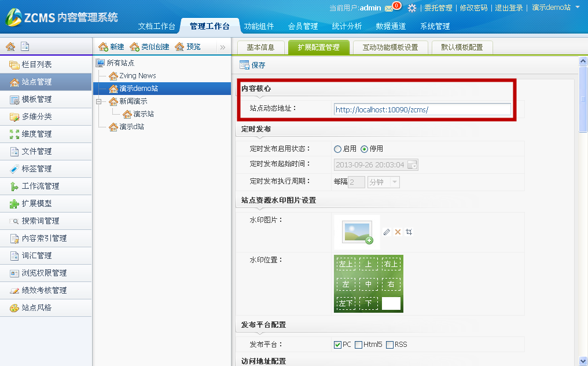The height and width of the screenshot is (366, 588).
Task: Click the 退出登录 logout link
Action: click(509, 8)
